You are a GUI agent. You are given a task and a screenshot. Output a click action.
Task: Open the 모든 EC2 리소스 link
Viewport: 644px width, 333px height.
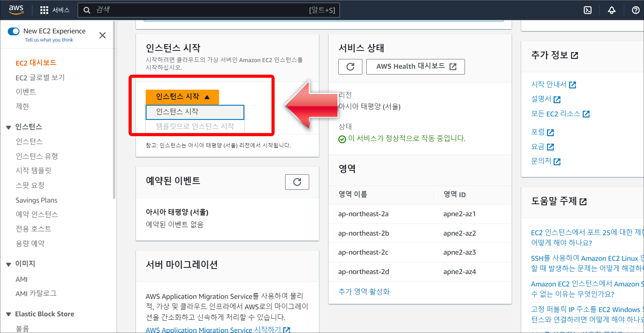click(x=560, y=114)
